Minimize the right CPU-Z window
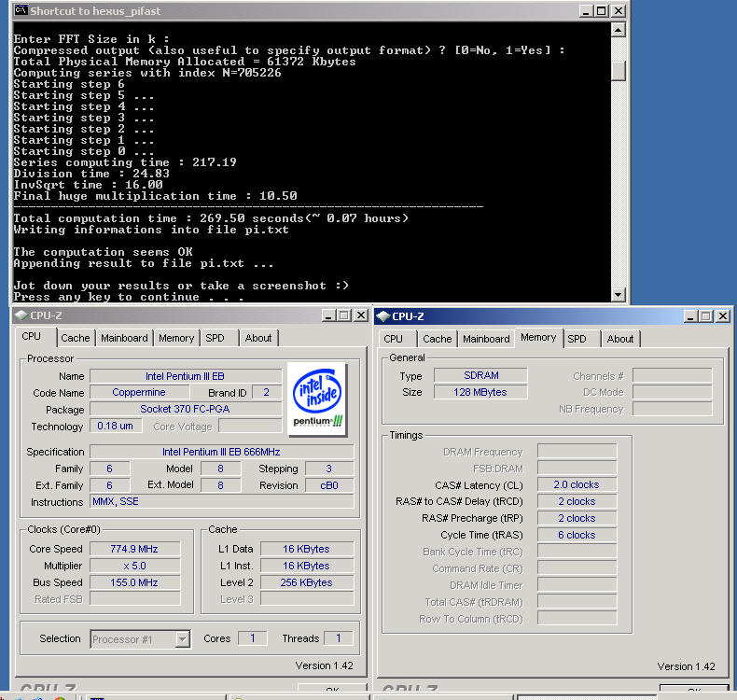 pos(690,316)
